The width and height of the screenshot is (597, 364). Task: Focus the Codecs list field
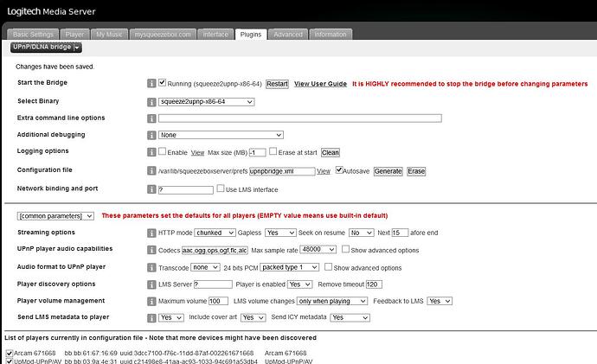[x=215, y=250]
